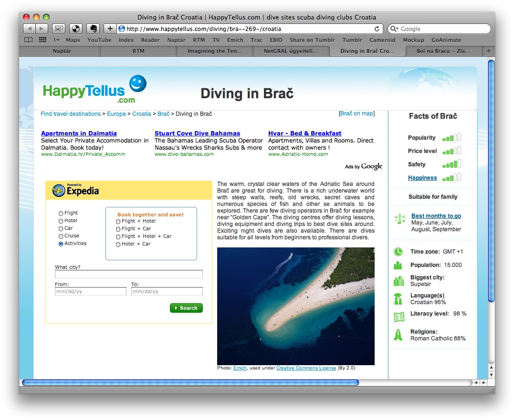Select the Cruise radio button

tap(61, 236)
